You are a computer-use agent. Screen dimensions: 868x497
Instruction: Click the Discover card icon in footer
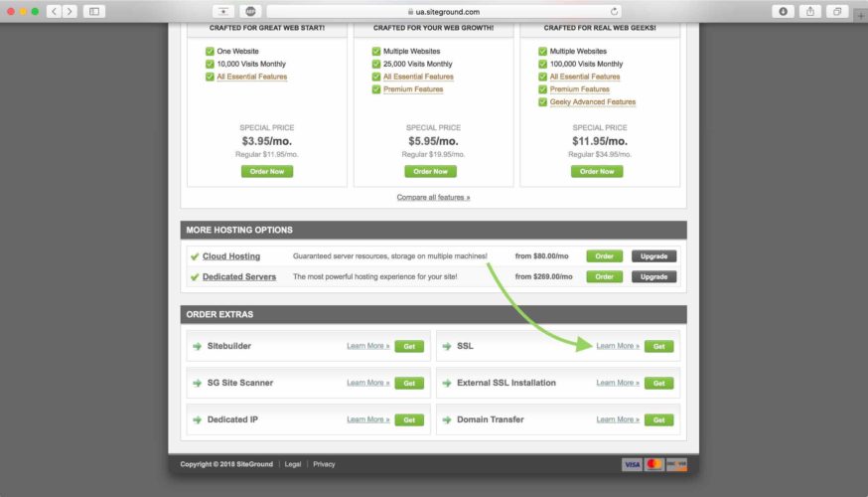[676, 464]
